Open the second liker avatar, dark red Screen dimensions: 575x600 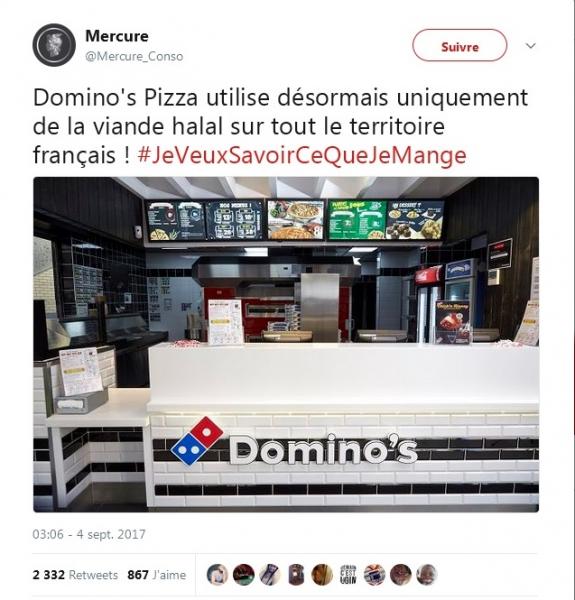pos(244,575)
